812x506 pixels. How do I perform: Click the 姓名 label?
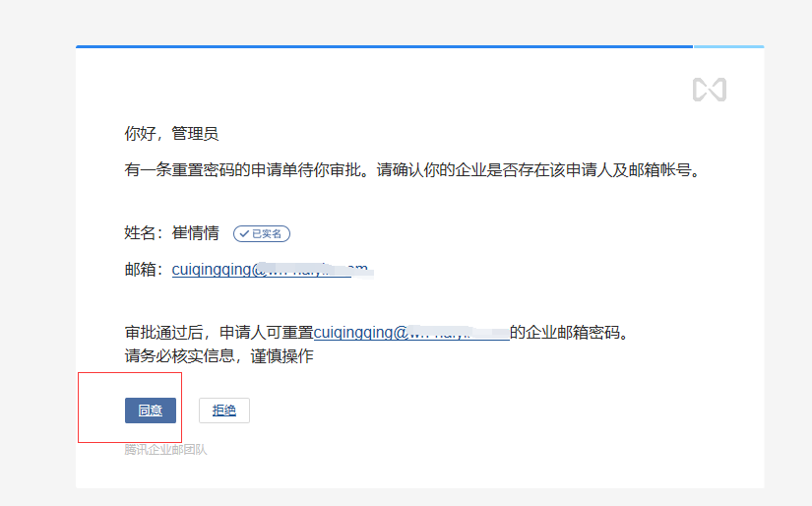pyautogui.click(x=143, y=234)
